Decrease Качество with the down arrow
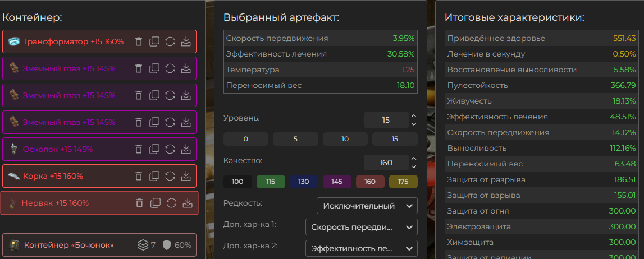 tap(414, 167)
